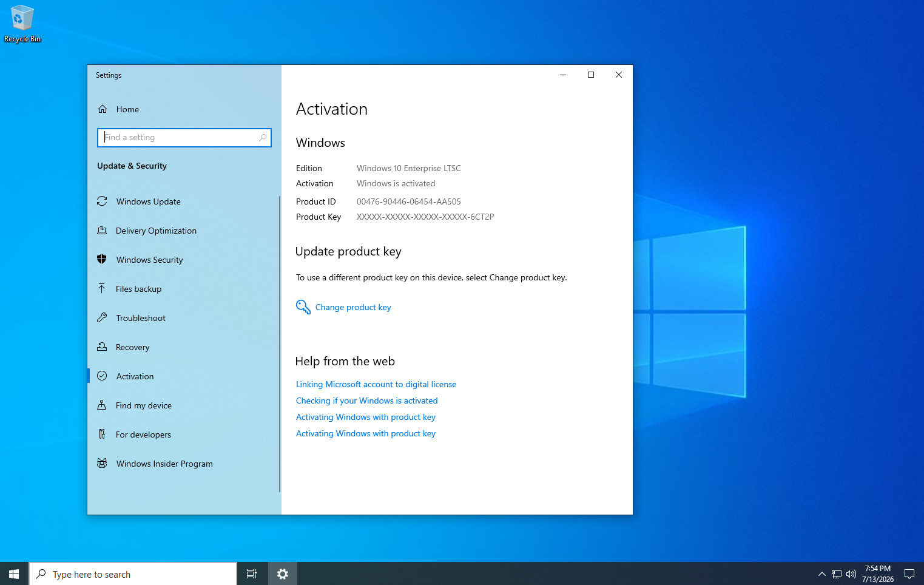Select Troubleshoot in sidebar
924x585 pixels.
(x=183, y=318)
